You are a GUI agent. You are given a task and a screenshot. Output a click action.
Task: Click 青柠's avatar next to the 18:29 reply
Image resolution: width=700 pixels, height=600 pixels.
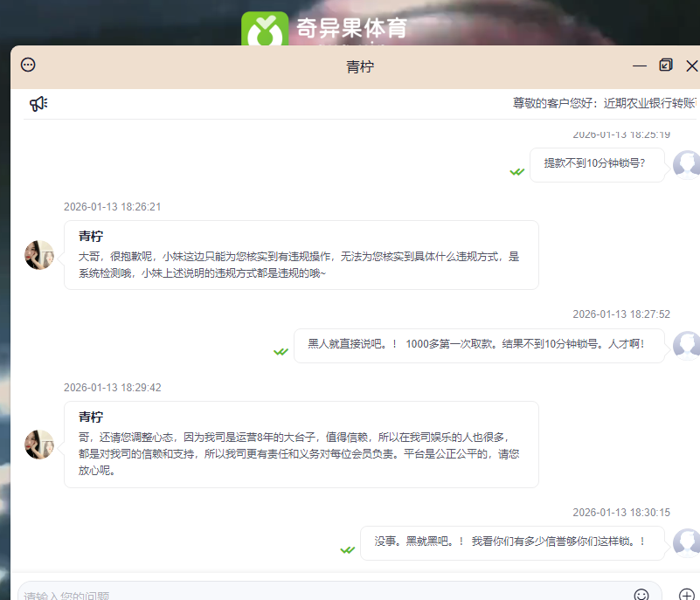39,444
